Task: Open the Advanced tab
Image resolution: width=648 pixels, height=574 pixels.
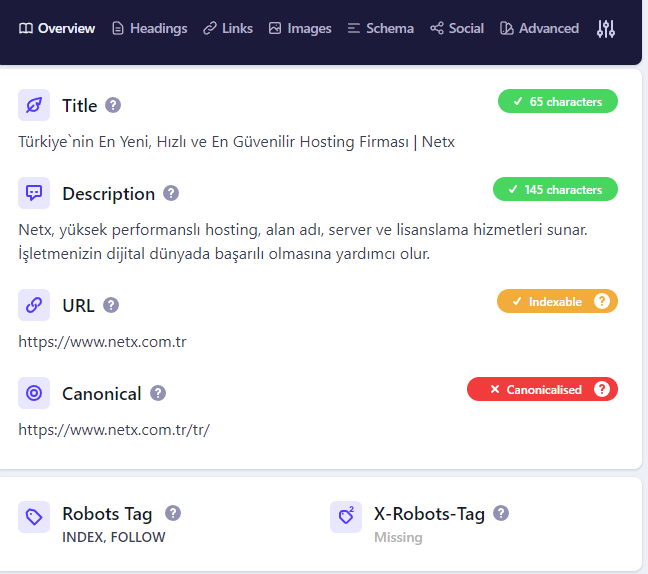Action: [x=539, y=28]
